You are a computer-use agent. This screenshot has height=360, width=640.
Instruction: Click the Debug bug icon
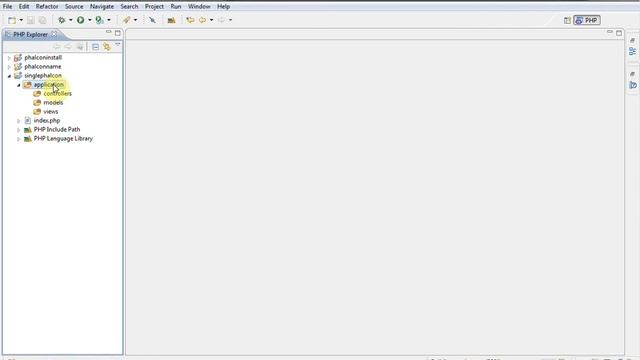[62, 20]
